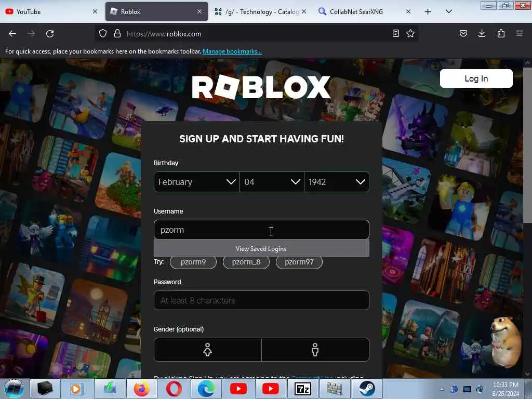Click the taskbar clock showing 10:33 PM
The width and height of the screenshot is (532, 399).
pos(506,389)
